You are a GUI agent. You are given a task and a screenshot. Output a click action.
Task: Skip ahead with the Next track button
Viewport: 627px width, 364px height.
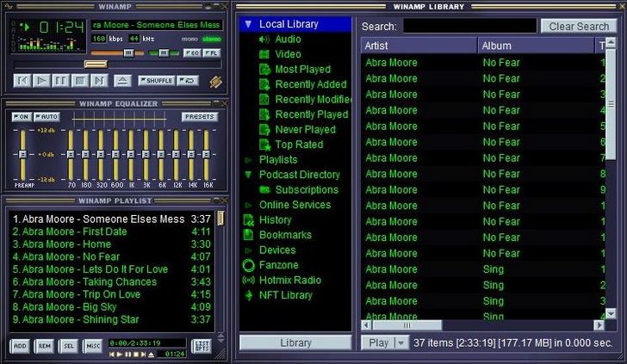click(99, 81)
